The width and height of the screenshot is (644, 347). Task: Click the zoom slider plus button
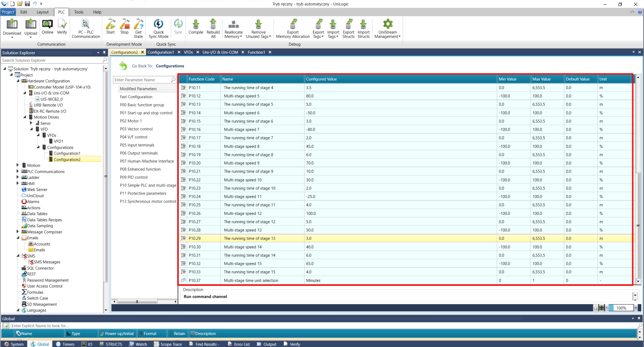pyautogui.click(x=636, y=308)
